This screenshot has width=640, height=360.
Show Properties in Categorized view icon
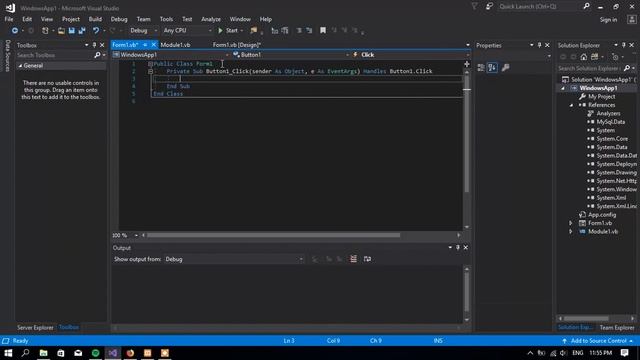[x=481, y=68]
